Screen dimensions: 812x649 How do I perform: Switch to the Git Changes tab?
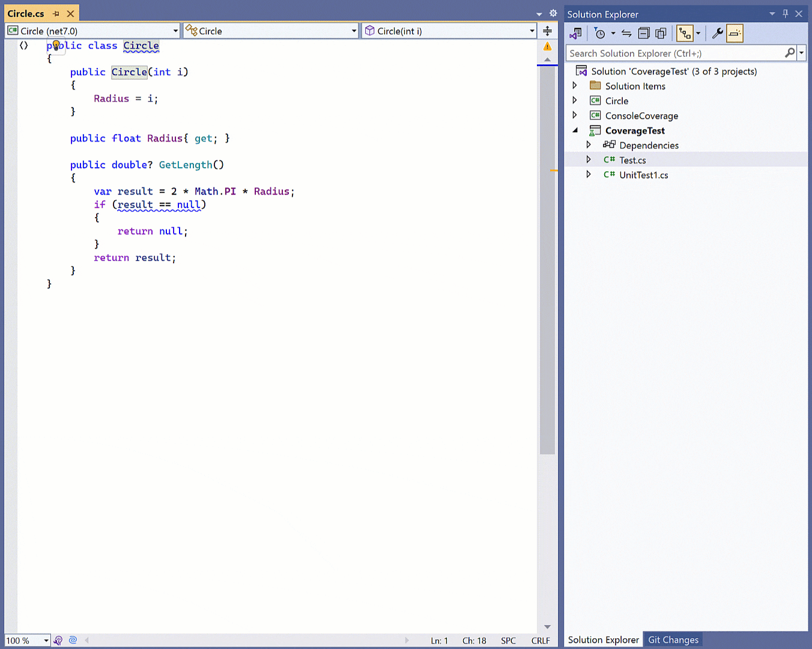(x=673, y=640)
